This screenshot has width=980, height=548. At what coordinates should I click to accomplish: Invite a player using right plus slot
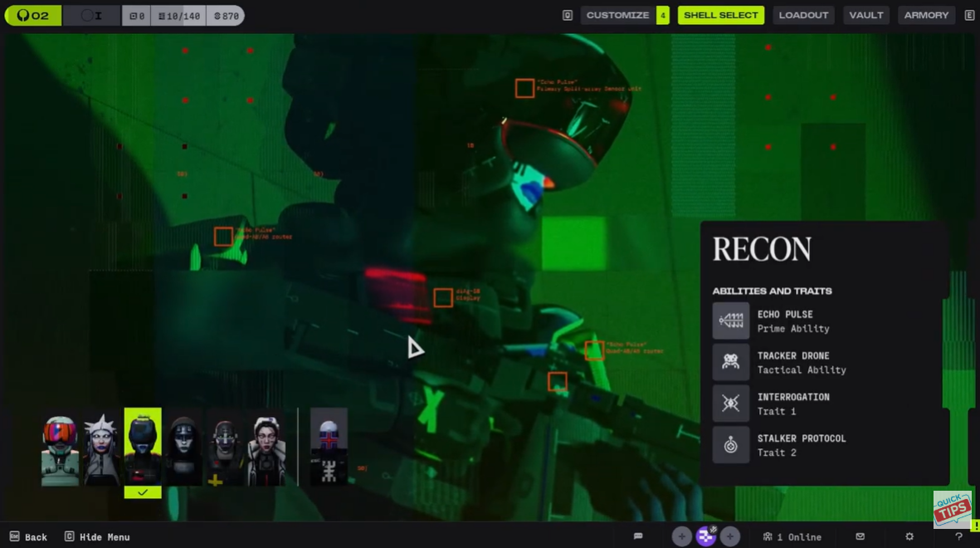(729, 536)
